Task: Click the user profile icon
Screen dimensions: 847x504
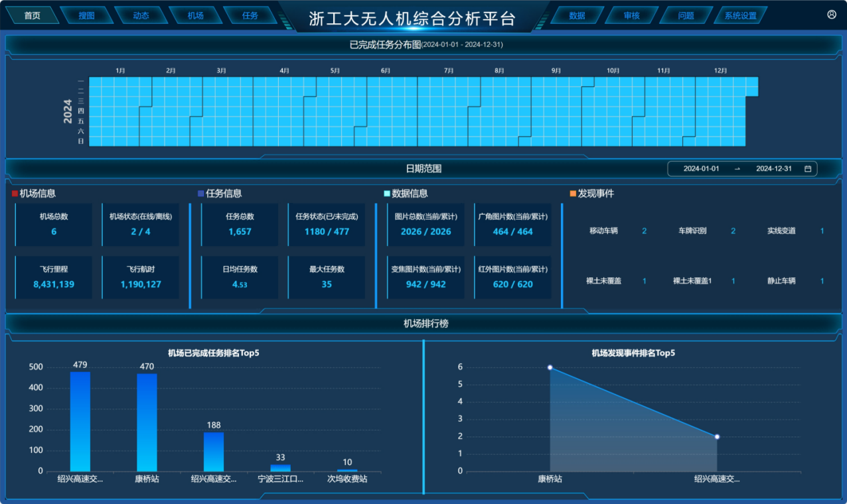Action: point(832,15)
